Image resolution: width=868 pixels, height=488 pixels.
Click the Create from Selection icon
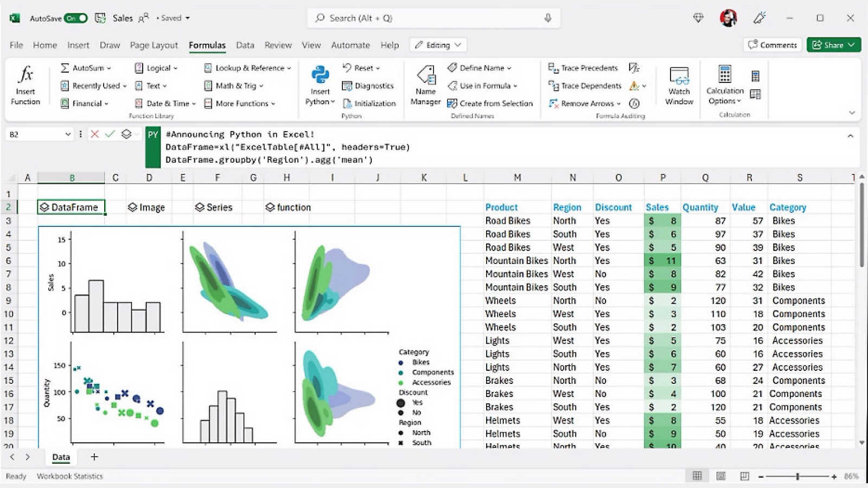(x=452, y=103)
